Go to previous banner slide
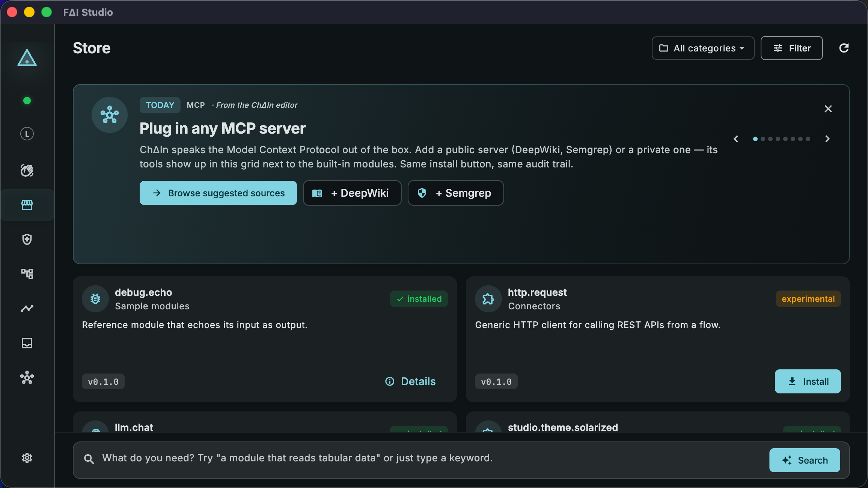868x488 pixels. pos(736,139)
